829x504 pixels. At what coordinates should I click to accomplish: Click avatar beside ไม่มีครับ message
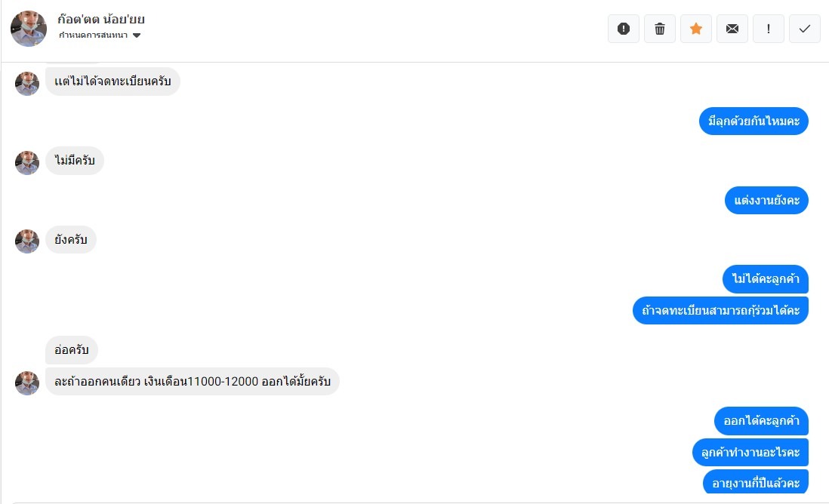pyautogui.click(x=27, y=163)
